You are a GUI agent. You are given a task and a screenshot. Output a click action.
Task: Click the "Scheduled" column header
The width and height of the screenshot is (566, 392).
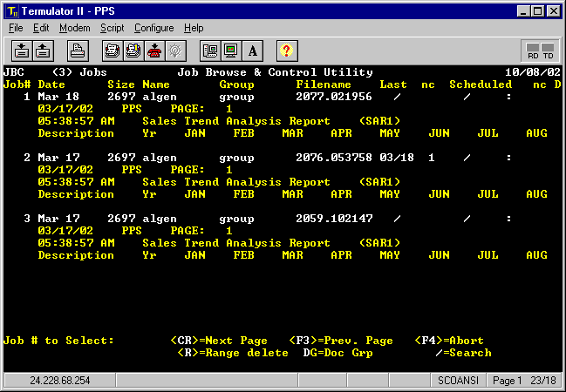coord(481,84)
